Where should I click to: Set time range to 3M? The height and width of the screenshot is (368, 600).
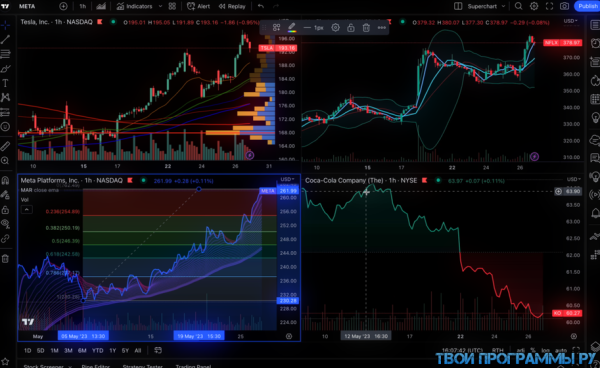[68, 350]
